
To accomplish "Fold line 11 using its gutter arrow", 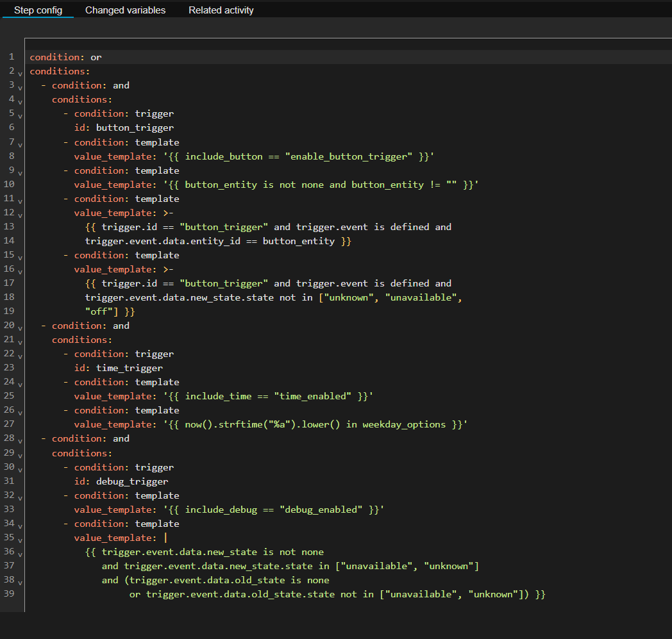I will click(x=20, y=201).
